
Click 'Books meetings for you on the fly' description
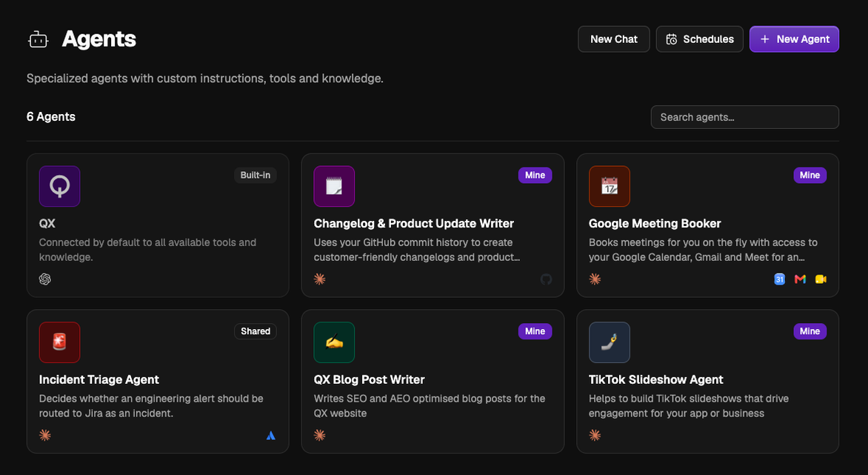click(703, 250)
